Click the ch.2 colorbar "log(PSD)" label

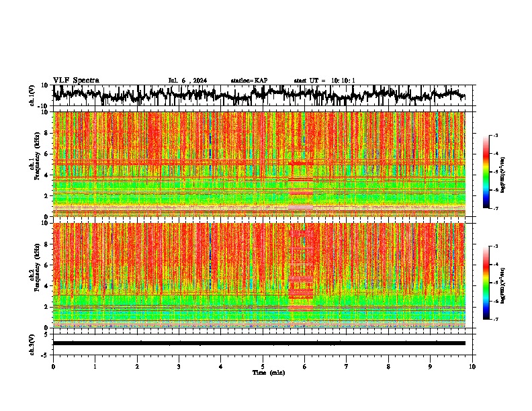tap(502, 285)
